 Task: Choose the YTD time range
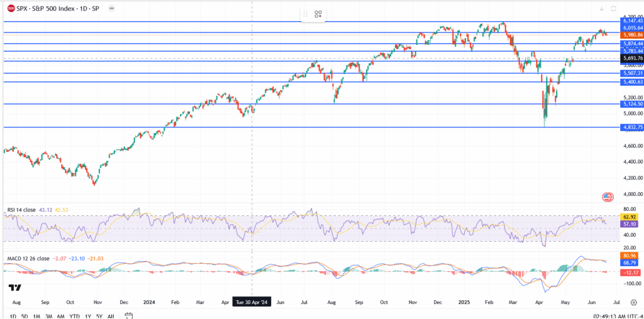[x=74, y=316]
